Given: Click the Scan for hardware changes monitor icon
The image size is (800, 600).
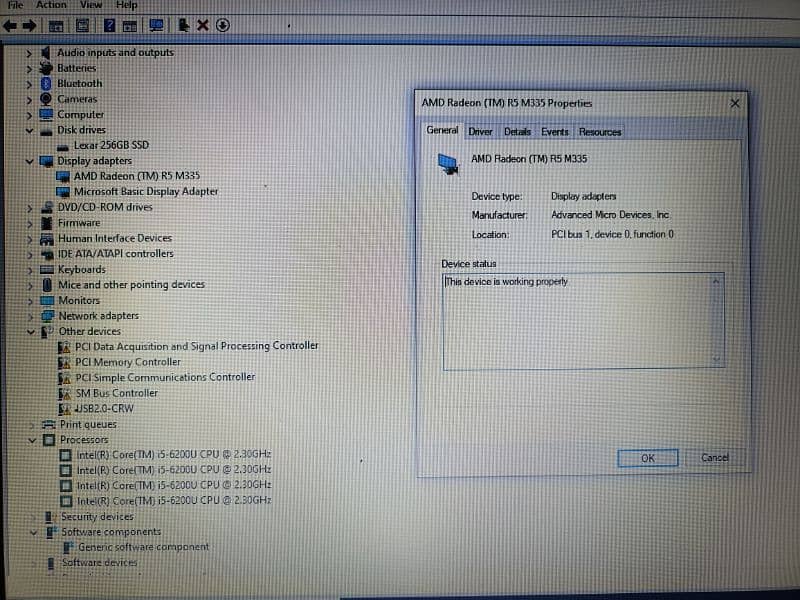Looking at the screenshot, I should point(156,25).
